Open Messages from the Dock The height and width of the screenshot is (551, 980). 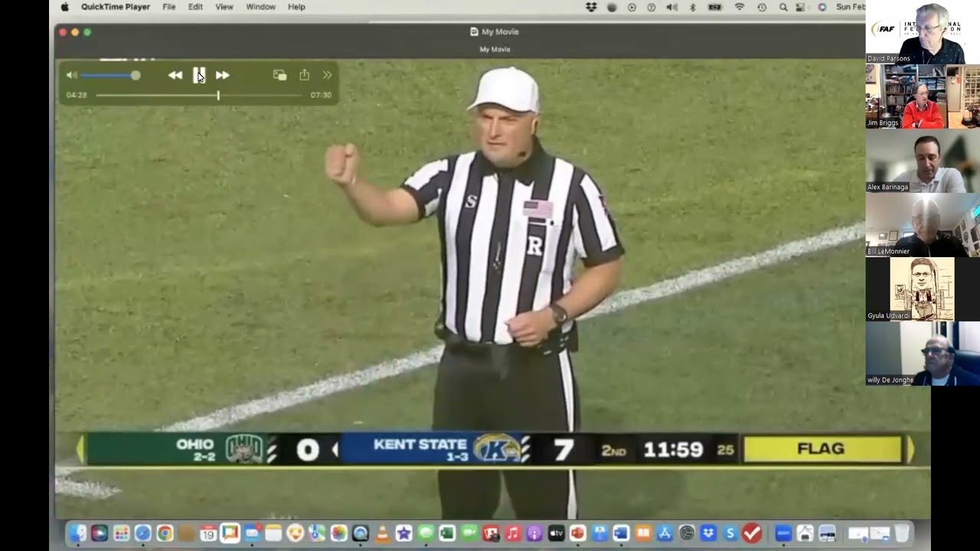pyautogui.click(x=426, y=533)
